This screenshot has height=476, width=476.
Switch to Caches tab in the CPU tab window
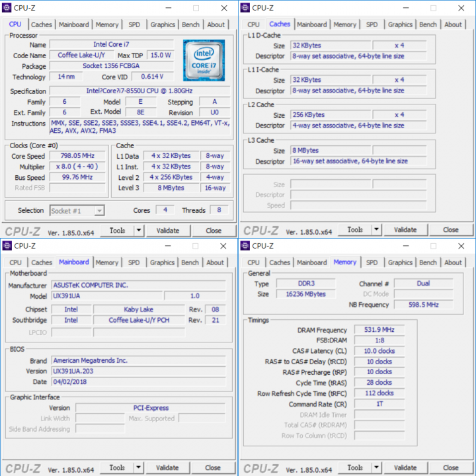click(42, 24)
